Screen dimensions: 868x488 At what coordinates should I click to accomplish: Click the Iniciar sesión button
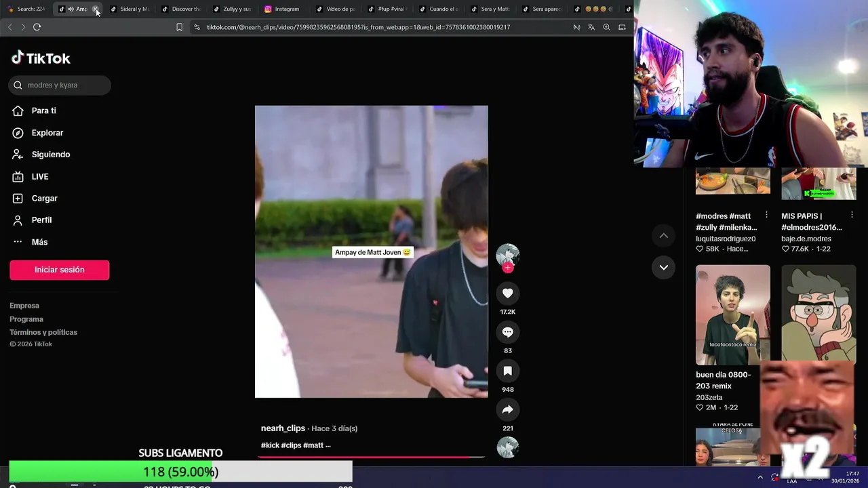pyautogui.click(x=60, y=270)
